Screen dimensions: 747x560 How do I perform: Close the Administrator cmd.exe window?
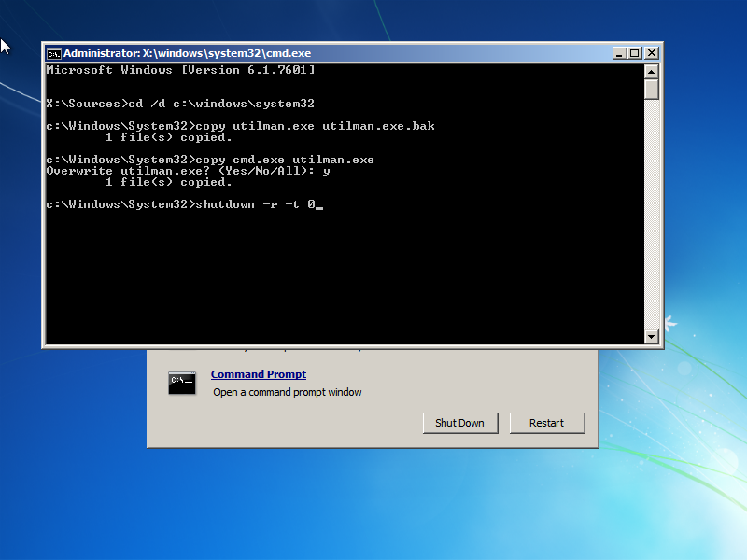pyautogui.click(x=651, y=53)
